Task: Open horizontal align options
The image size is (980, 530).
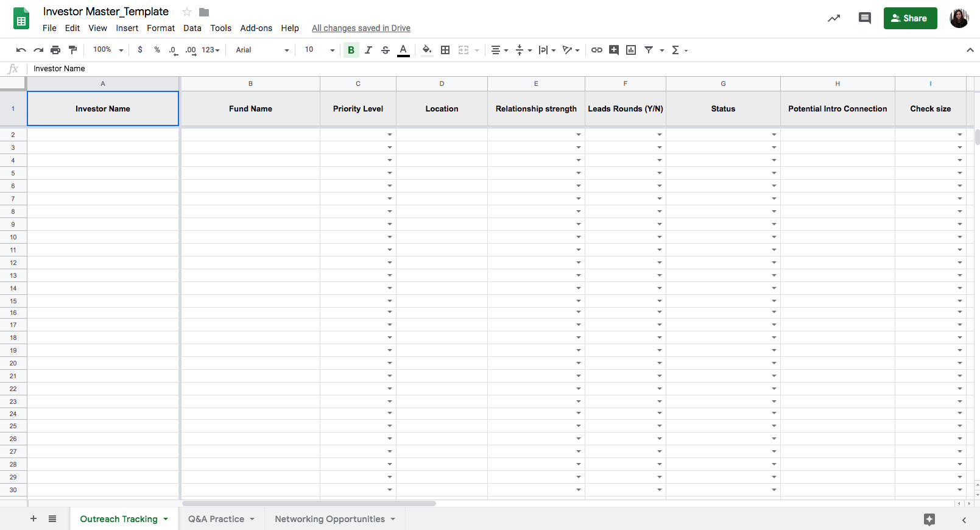Action: coord(499,50)
